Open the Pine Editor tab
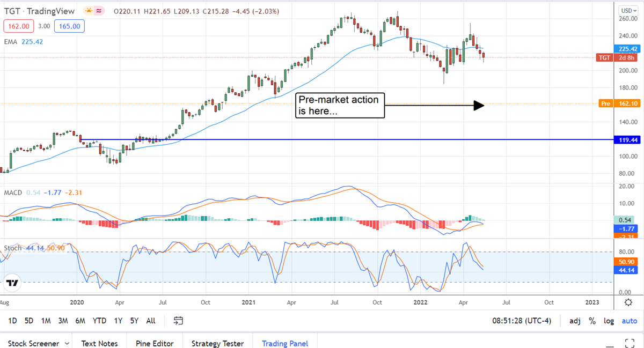The image size is (644, 348). click(155, 343)
